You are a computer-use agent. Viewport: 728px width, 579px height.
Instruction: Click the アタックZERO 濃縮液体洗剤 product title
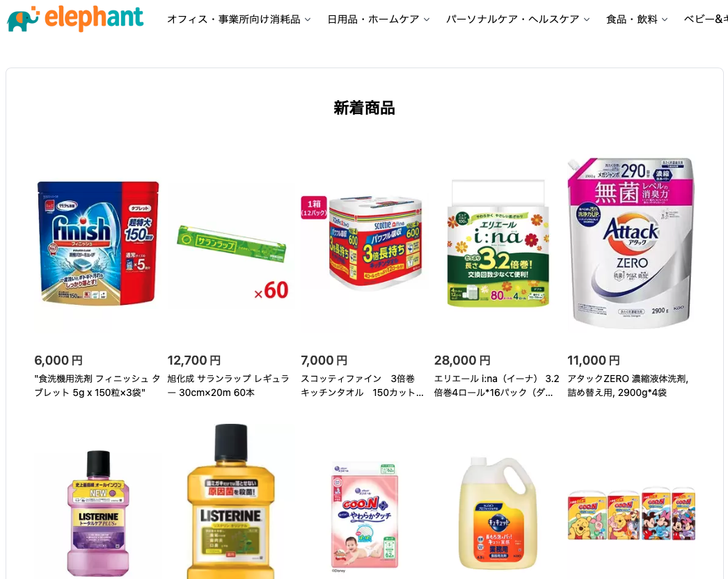(x=628, y=386)
